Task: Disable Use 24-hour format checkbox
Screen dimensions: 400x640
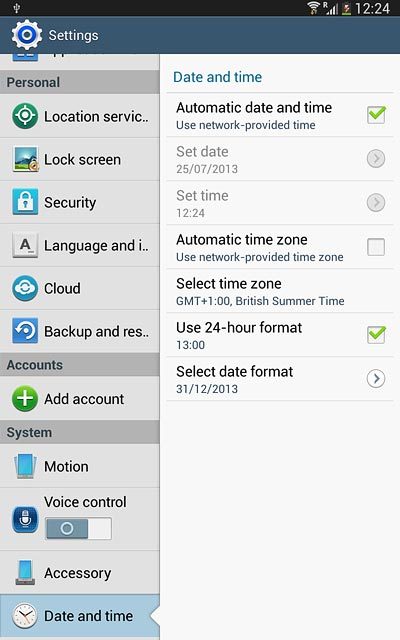Action: tap(376, 335)
